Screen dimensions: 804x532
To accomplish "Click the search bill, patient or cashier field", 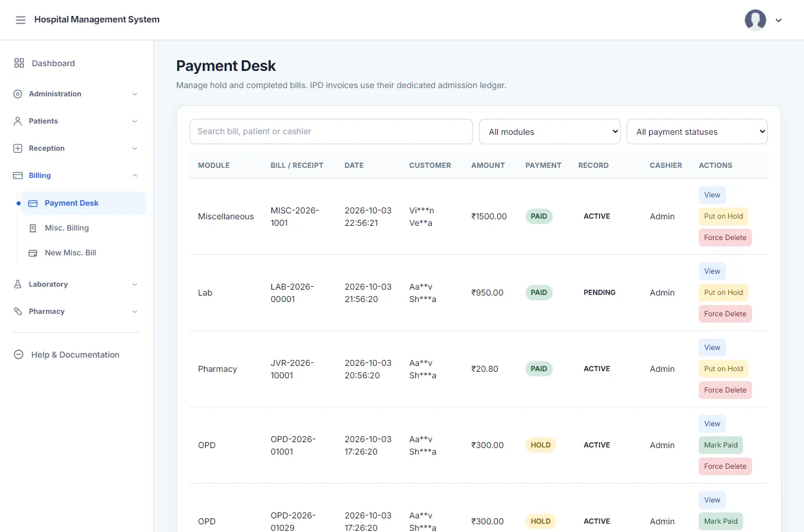I will (331, 131).
